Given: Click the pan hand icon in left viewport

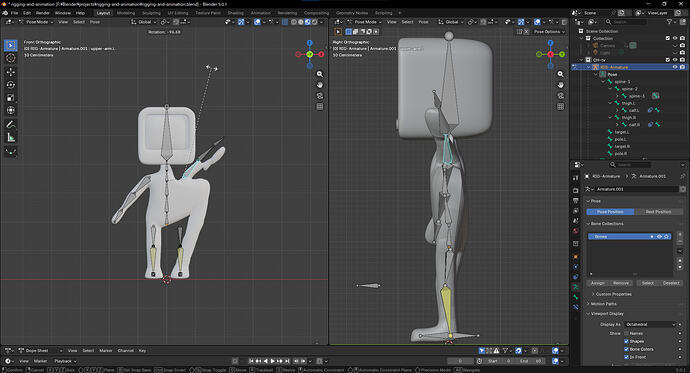Looking at the screenshot, I should tap(320, 85).
